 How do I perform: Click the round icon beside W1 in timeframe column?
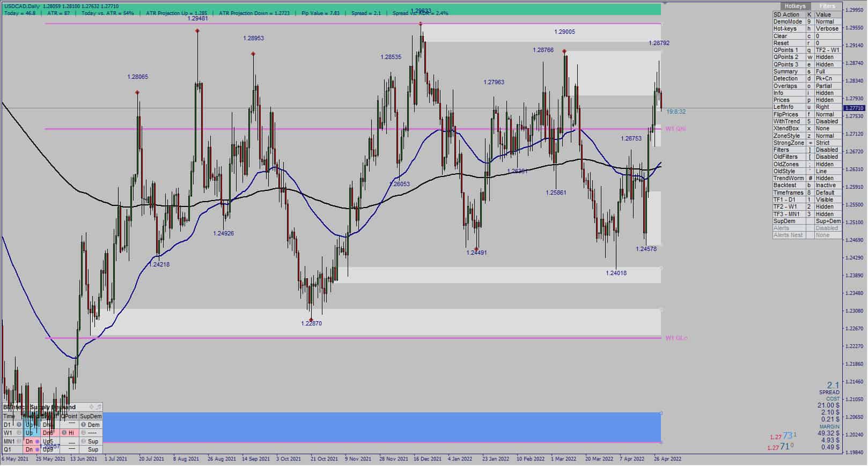pyautogui.click(x=19, y=432)
